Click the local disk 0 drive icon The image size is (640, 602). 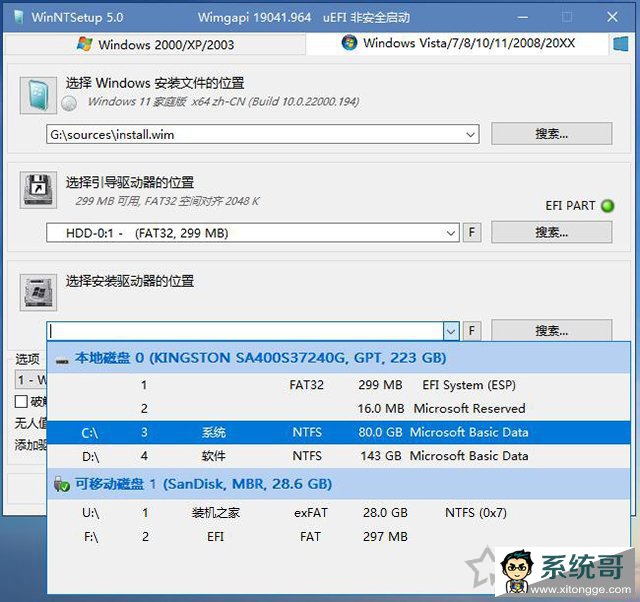tap(62, 361)
